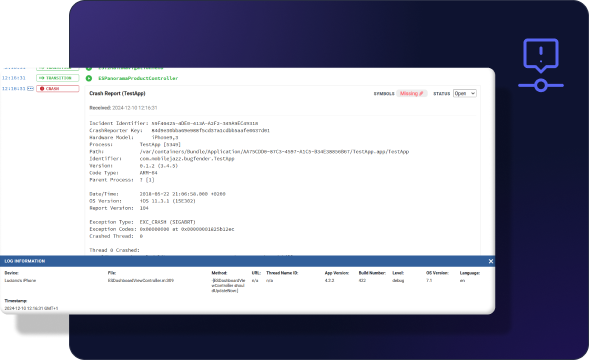This screenshot has width=589, height=360.
Task: Select the Code Type ARM-64 line
Action: pyautogui.click(x=123, y=173)
